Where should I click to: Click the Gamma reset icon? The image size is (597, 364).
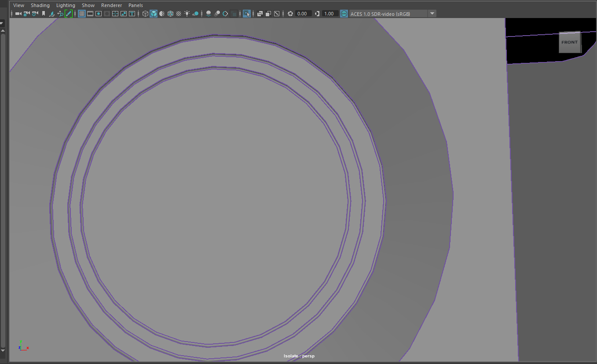[317, 14]
